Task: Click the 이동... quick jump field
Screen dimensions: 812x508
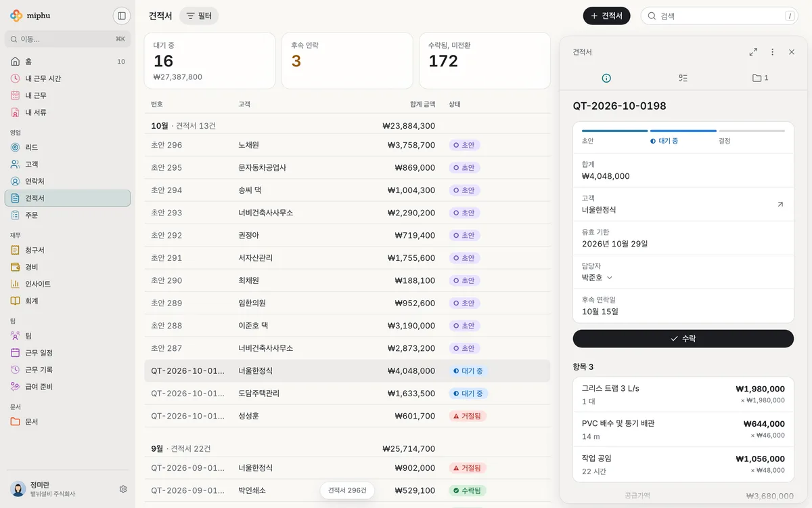Action: click(68, 39)
